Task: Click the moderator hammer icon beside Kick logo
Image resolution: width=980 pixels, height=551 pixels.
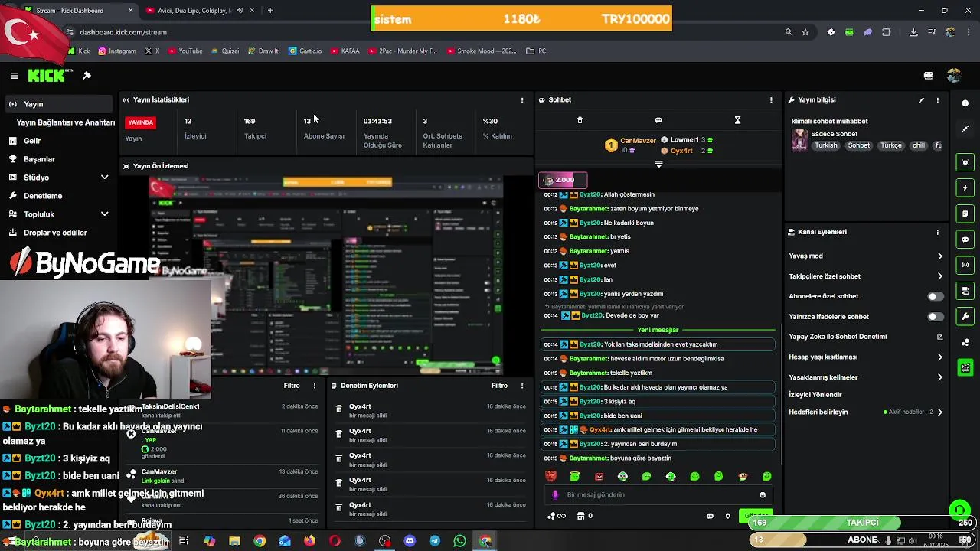Action: (87, 76)
